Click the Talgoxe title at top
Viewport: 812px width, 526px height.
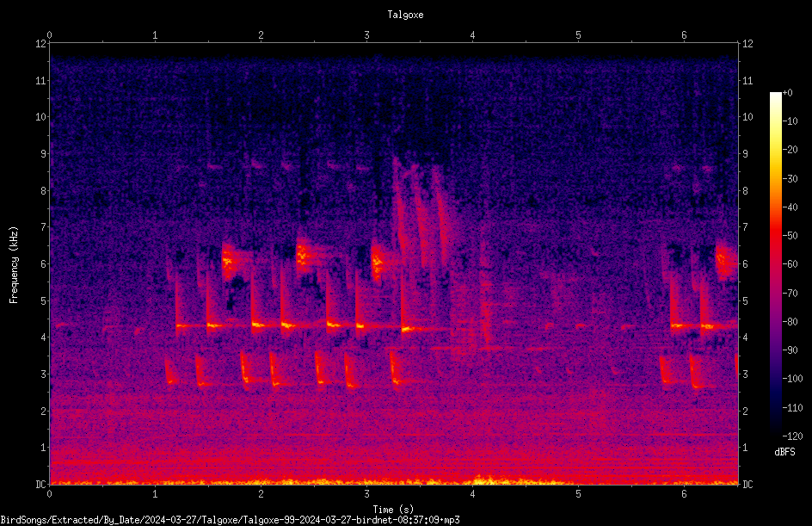tap(405, 15)
